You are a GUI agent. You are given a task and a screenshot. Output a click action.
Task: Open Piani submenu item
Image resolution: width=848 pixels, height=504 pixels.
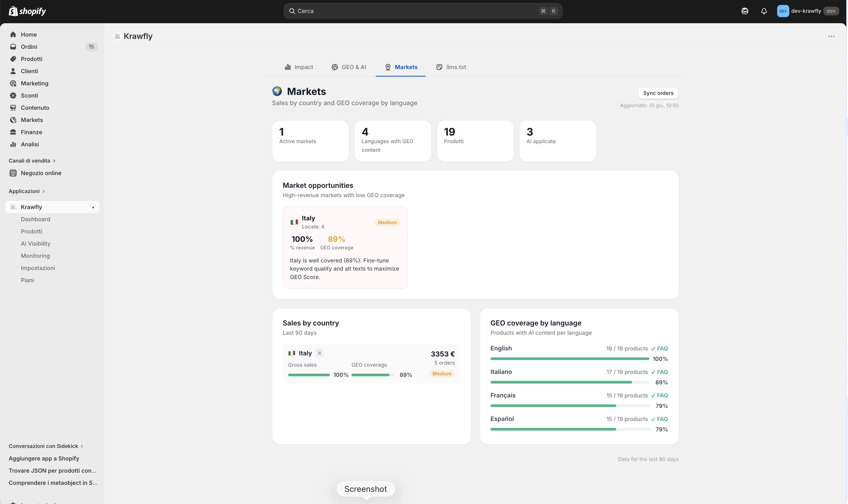click(27, 280)
